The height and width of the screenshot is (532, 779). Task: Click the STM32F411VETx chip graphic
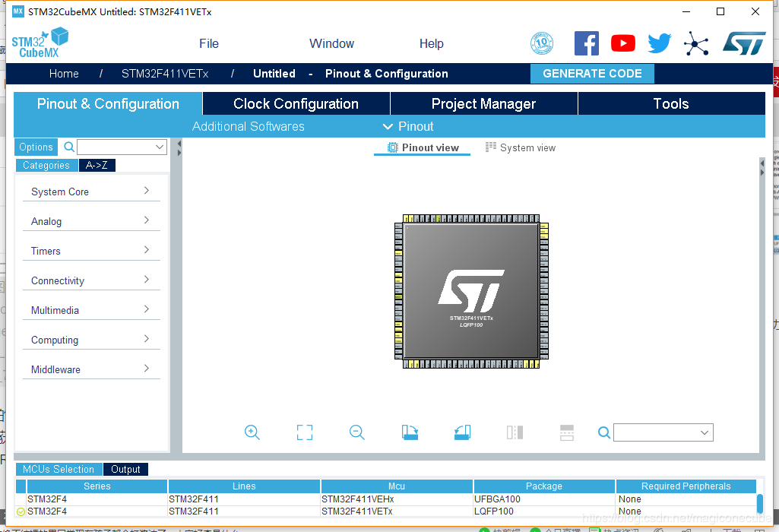point(471,292)
